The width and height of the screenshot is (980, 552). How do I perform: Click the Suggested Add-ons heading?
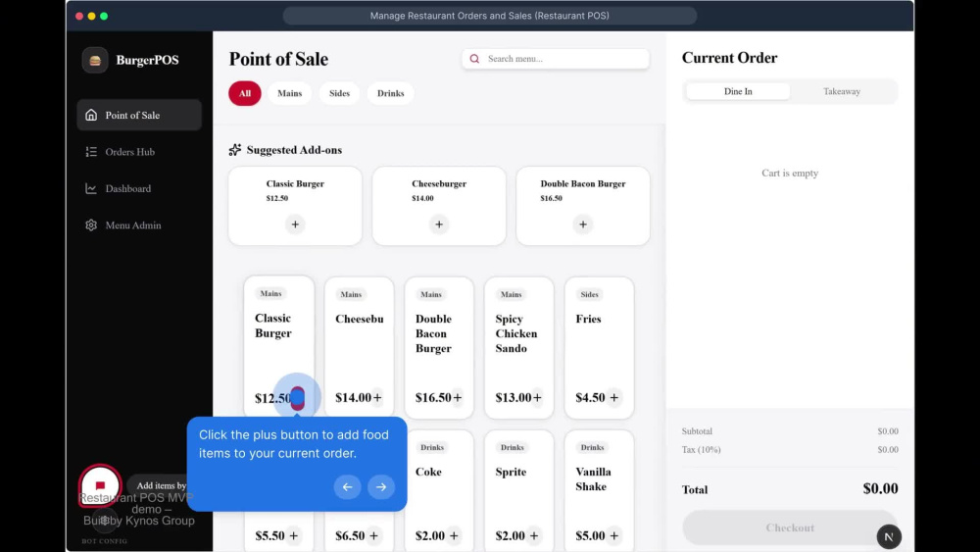[294, 150]
